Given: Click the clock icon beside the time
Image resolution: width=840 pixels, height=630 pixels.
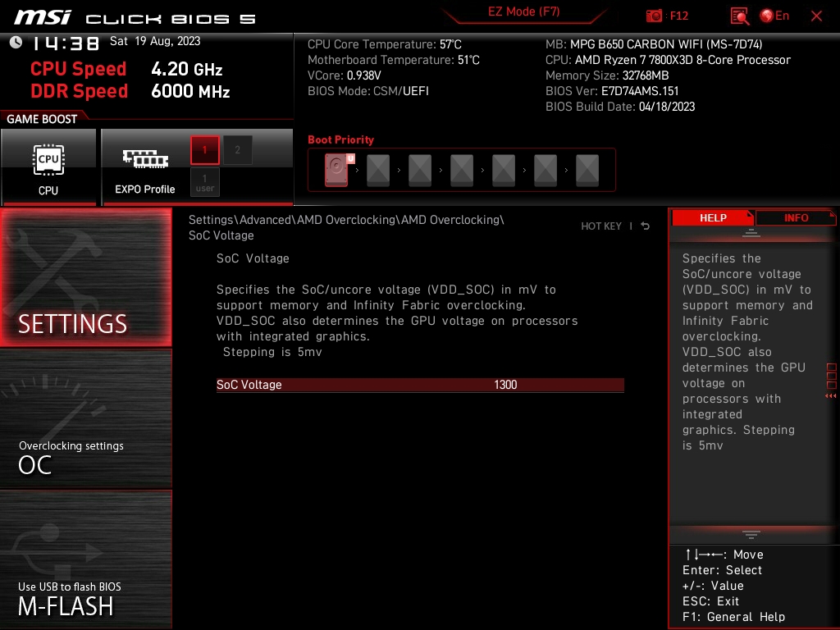Looking at the screenshot, I should [x=16, y=42].
